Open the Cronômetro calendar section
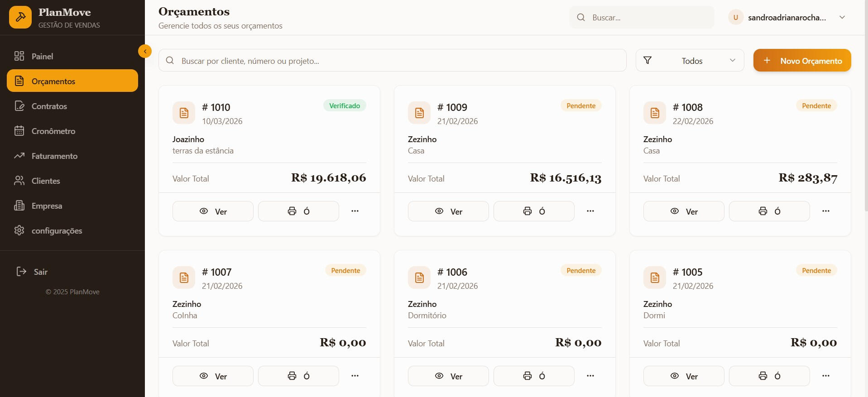The image size is (868, 397). (x=53, y=131)
